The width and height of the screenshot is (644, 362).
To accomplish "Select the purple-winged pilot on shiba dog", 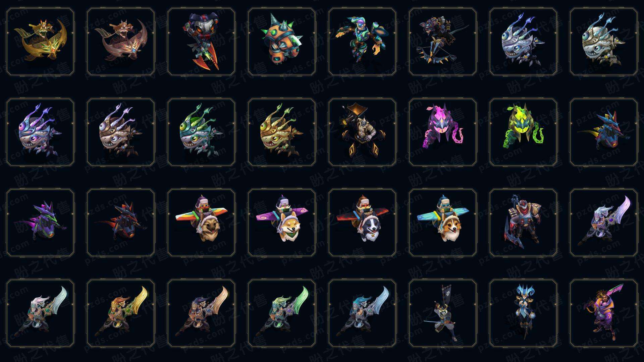I will (282, 223).
